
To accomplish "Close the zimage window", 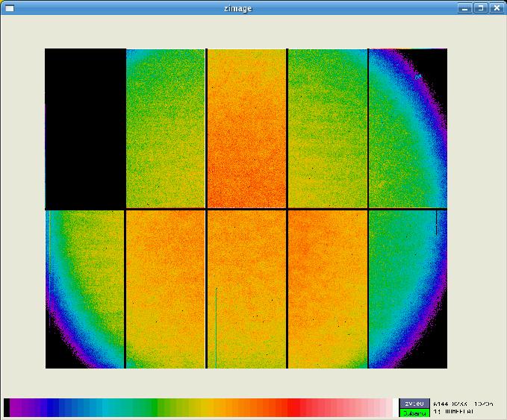I will click(496, 8).
